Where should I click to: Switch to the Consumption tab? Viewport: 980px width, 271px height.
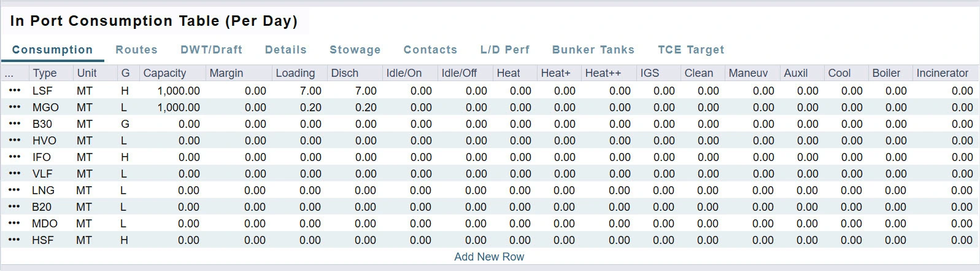click(x=52, y=50)
